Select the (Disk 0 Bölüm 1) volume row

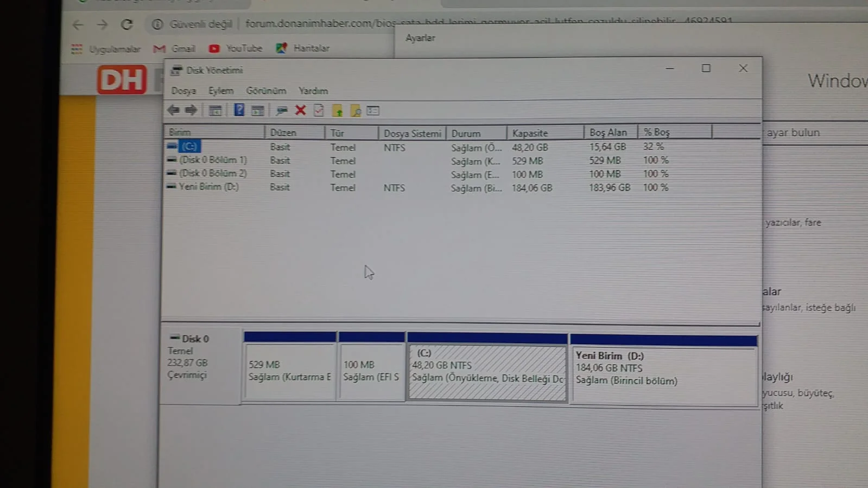tap(461, 160)
